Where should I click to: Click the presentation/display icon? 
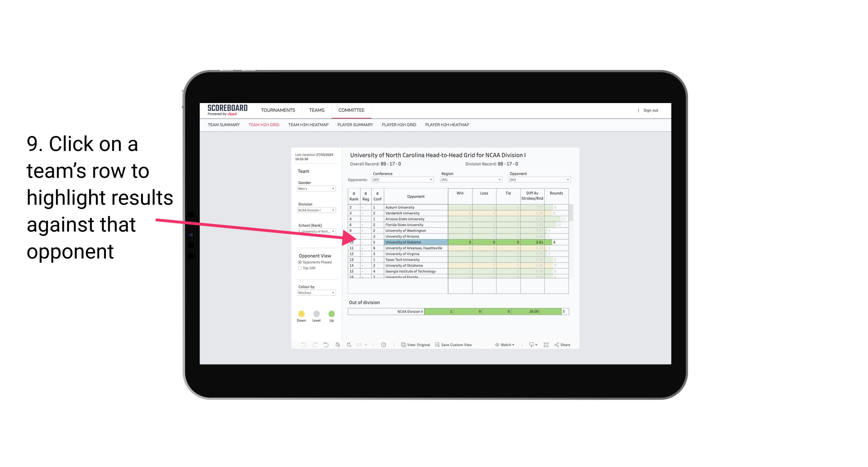click(529, 345)
